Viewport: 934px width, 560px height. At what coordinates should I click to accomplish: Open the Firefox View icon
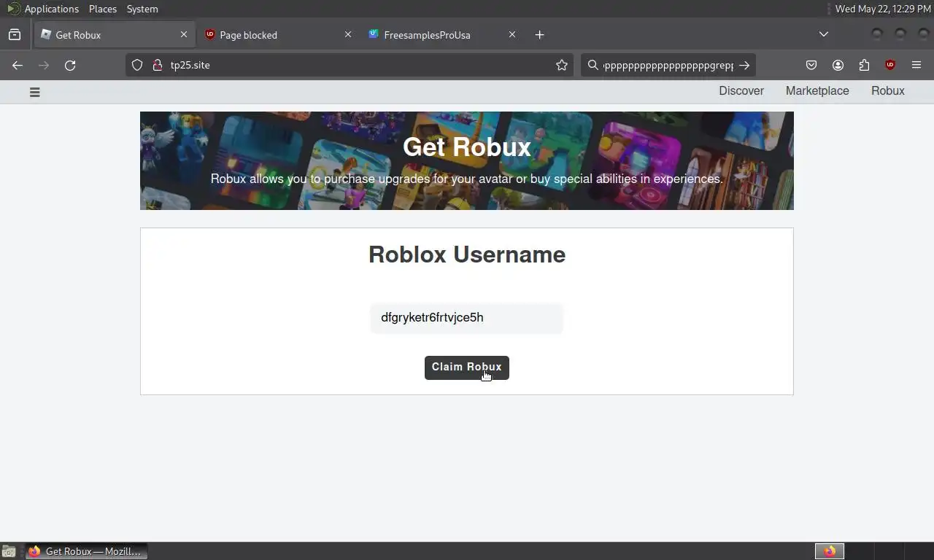click(x=15, y=34)
